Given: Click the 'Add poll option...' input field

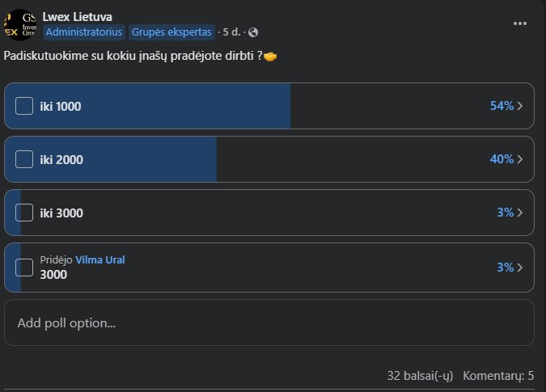Looking at the screenshot, I should click(x=269, y=322).
